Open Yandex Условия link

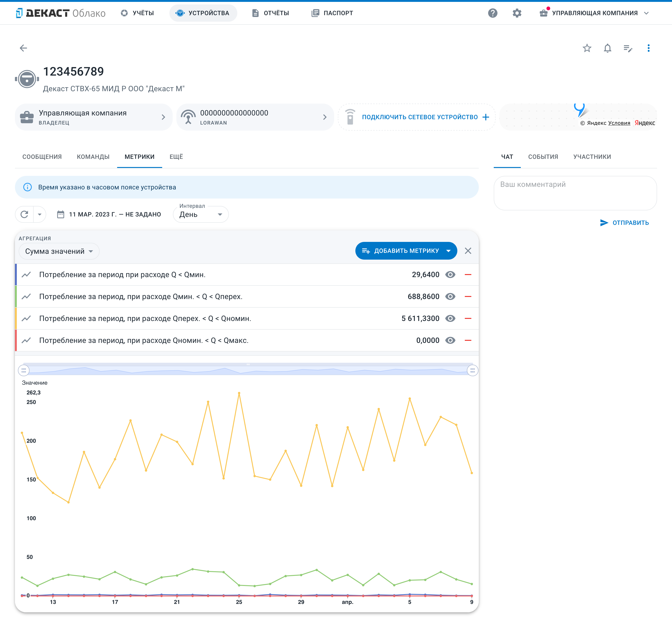click(x=619, y=123)
